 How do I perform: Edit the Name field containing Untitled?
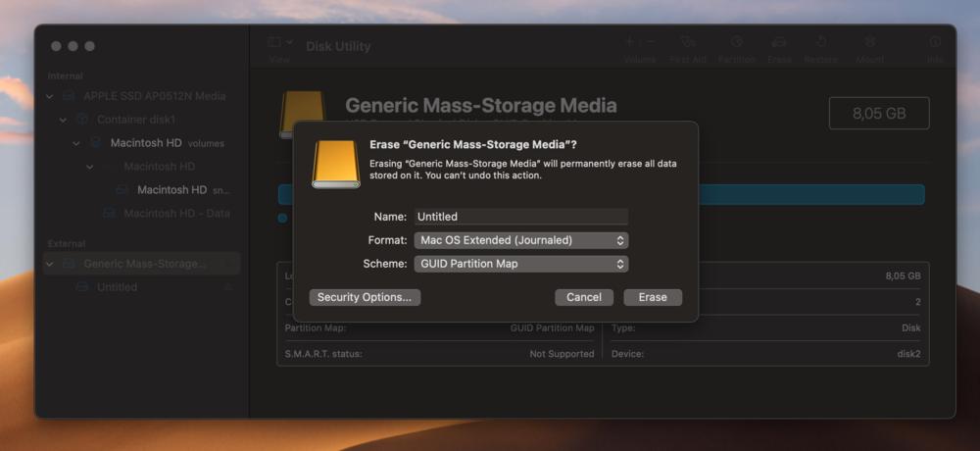521,217
